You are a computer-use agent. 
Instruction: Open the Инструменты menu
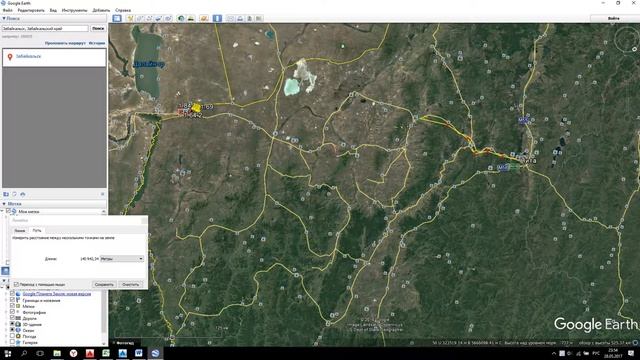click(74, 10)
